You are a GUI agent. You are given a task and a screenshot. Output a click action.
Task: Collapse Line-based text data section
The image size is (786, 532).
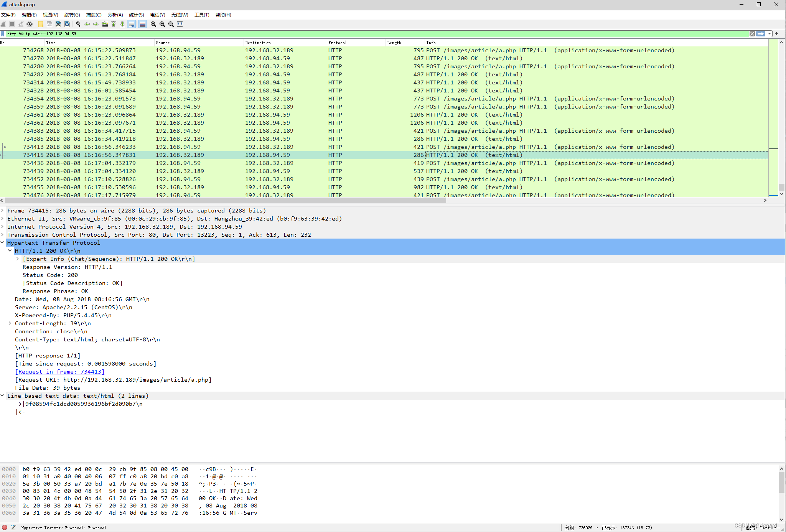pyautogui.click(x=2, y=395)
